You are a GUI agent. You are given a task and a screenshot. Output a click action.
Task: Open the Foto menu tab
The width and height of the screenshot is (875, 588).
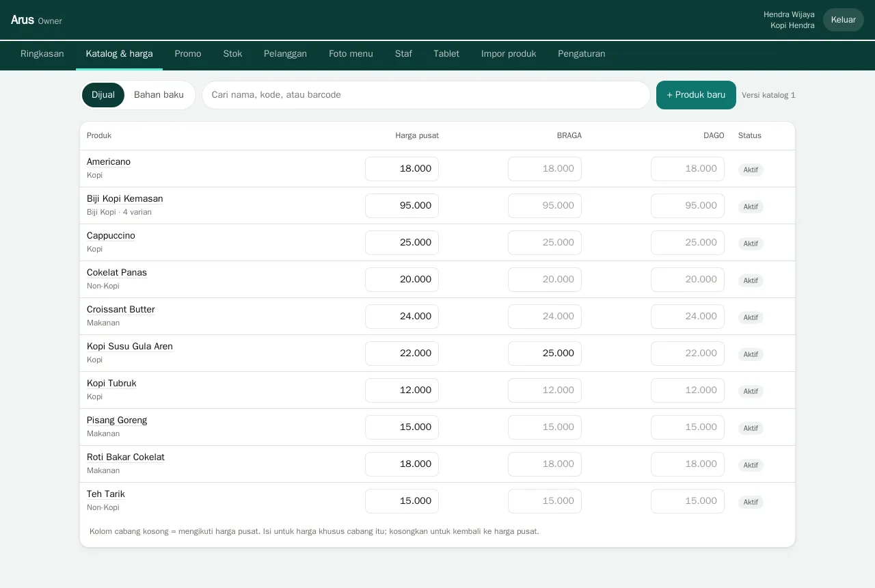point(351,54)
